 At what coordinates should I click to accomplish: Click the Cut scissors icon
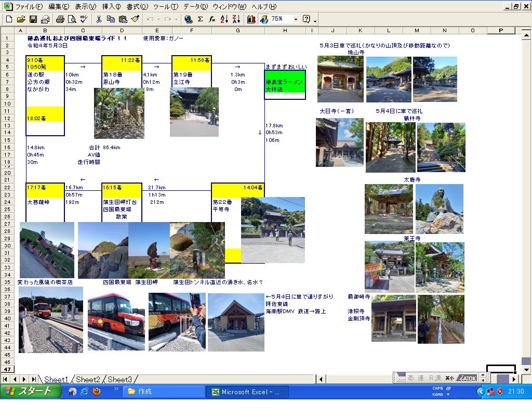(98, 19)
